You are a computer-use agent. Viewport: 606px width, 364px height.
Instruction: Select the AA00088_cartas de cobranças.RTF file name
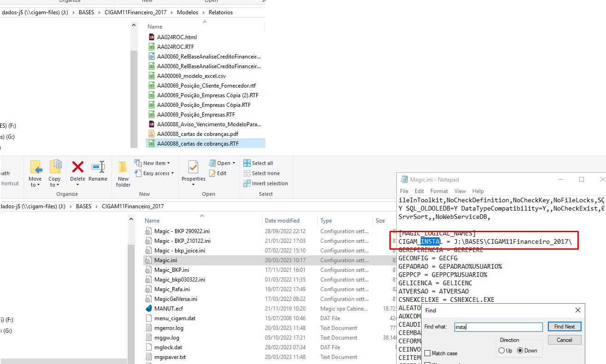[x=198, y=143]
